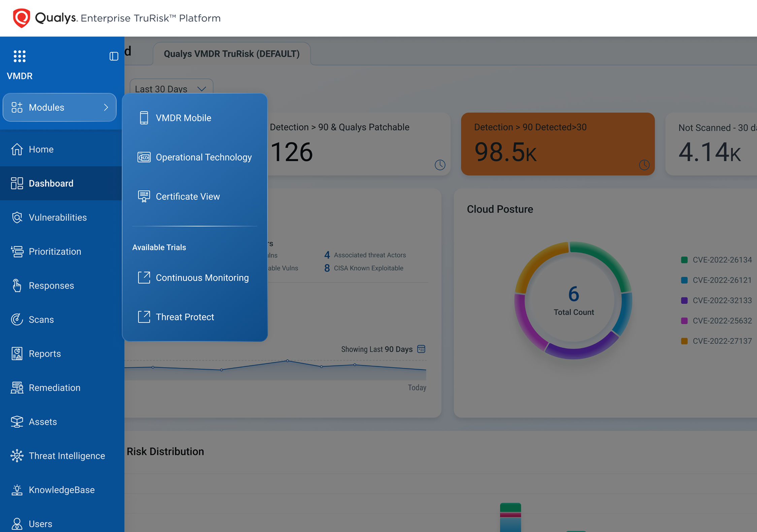
Task: Click the VMDR label under app grid
Action: (x=20, y=76)
